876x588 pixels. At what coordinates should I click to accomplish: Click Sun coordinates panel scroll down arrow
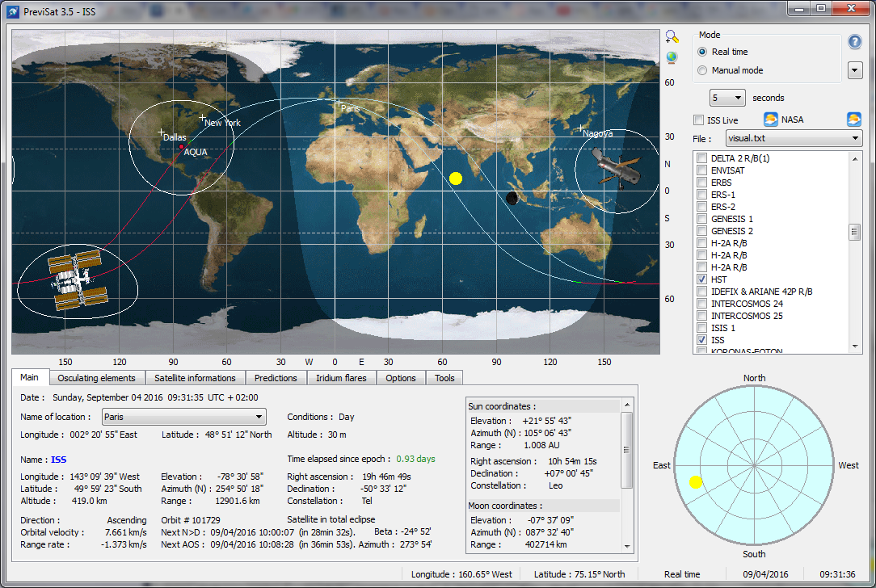point(627,547)
